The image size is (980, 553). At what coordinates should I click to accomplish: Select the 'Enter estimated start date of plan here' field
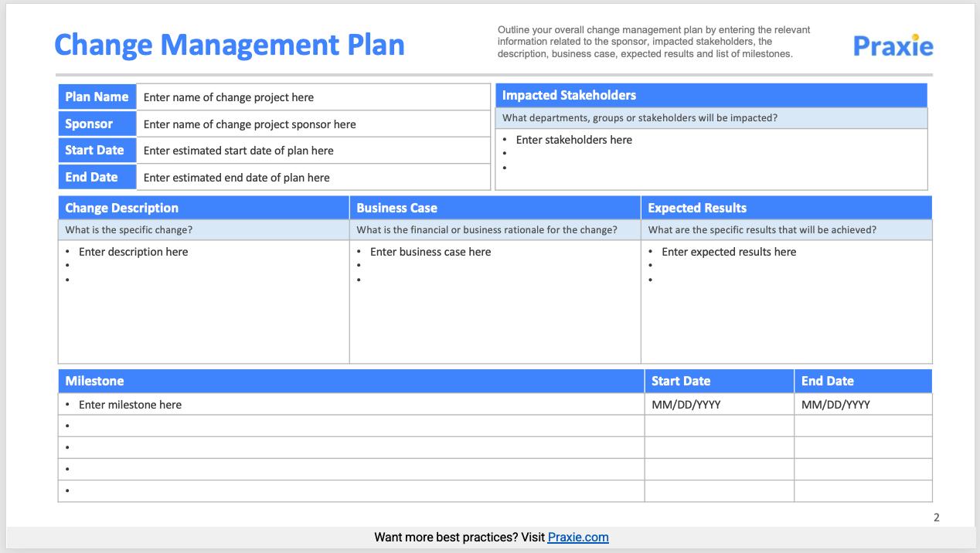[313, 151]
